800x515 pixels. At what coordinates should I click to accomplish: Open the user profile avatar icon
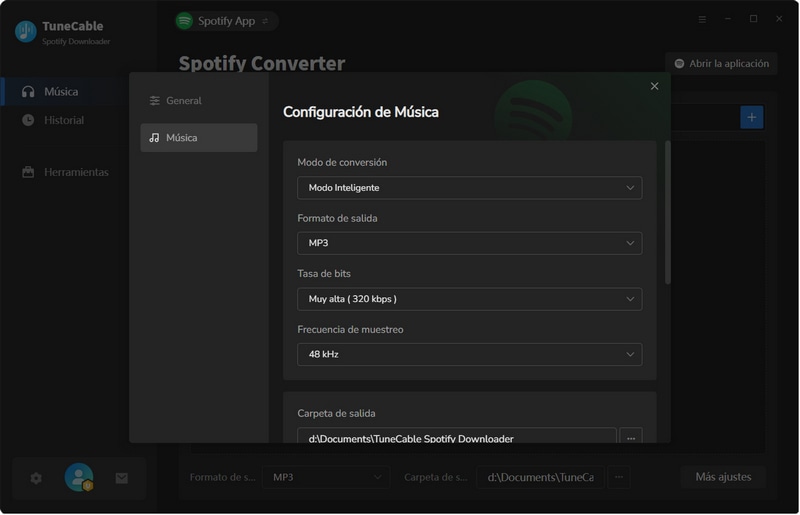tap(78, 478)
